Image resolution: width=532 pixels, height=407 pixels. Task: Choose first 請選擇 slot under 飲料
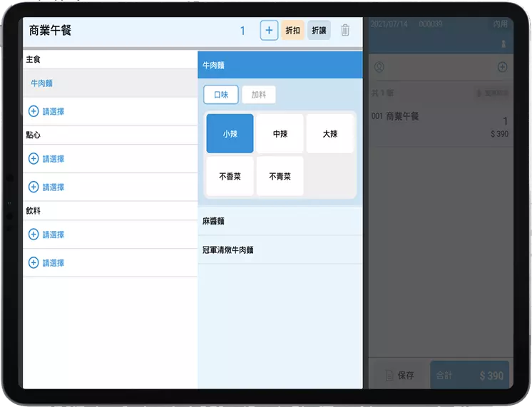click(111, 235)
